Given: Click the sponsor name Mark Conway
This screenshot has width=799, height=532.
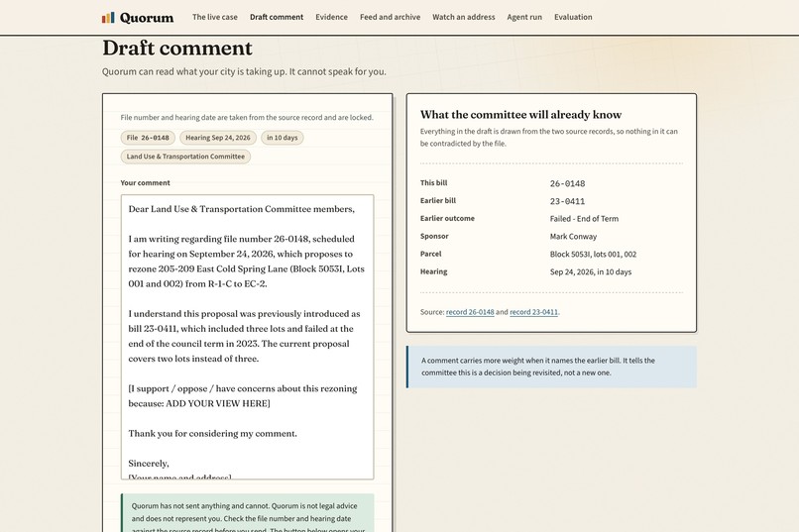Looking at the screenshot, I should point(573,236).
